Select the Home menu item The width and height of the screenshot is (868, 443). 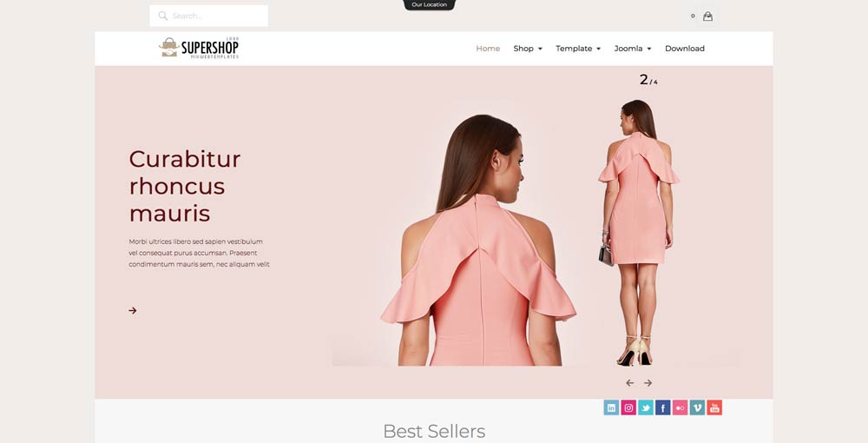tap(488, 49)
